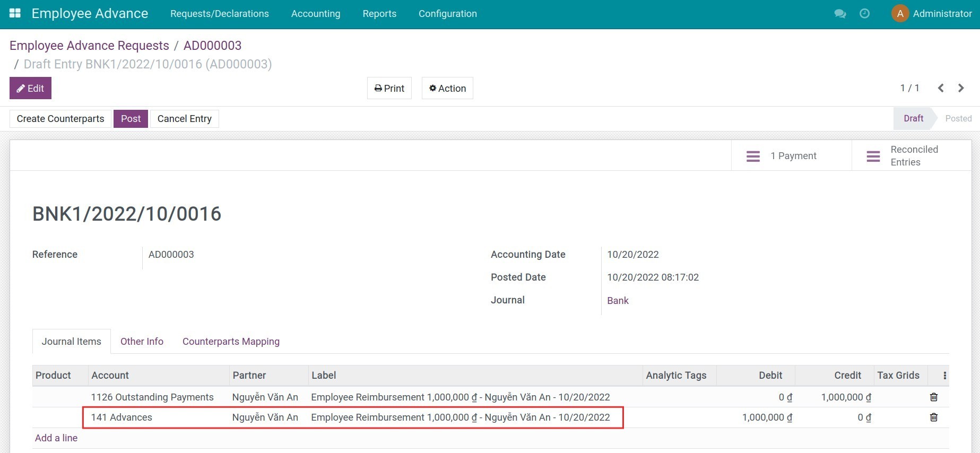
Task: Open the column options kebab menu
Action: pos(944,376)
